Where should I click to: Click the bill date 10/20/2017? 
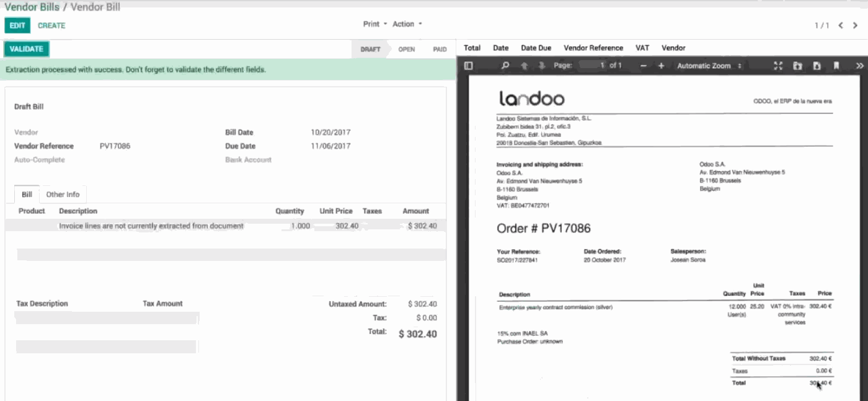(330, 132)
